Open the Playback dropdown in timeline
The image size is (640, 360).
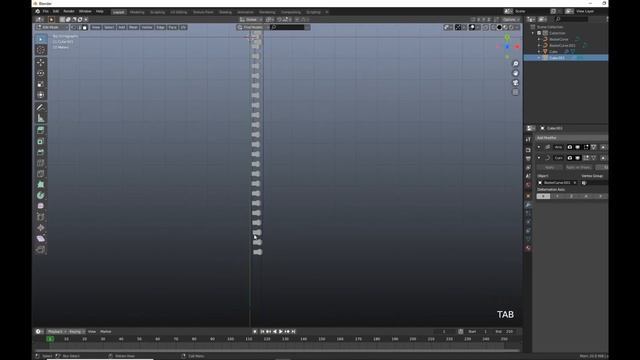(x=57, y=331)
